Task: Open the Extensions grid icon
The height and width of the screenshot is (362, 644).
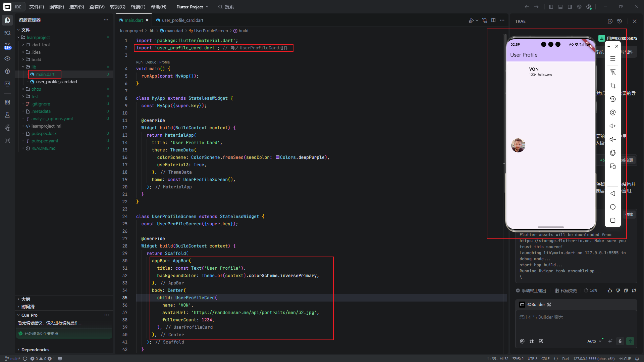Action: (x=7, y=102)
